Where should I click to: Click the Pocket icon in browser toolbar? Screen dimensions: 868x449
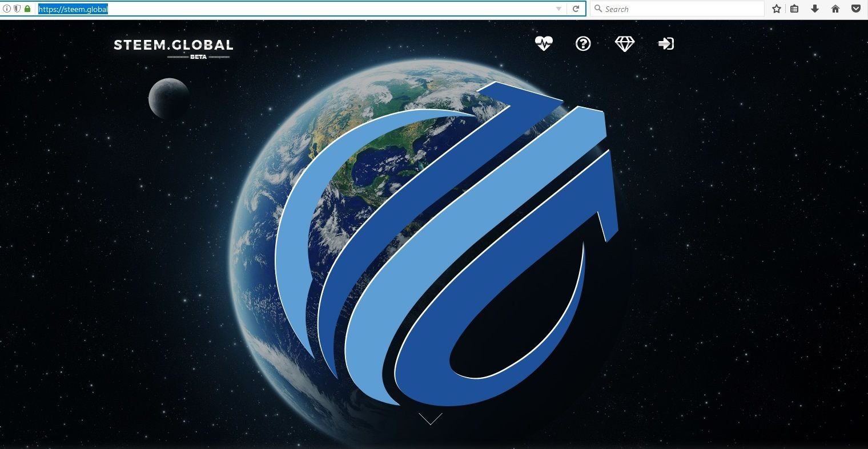coord(856,9)
